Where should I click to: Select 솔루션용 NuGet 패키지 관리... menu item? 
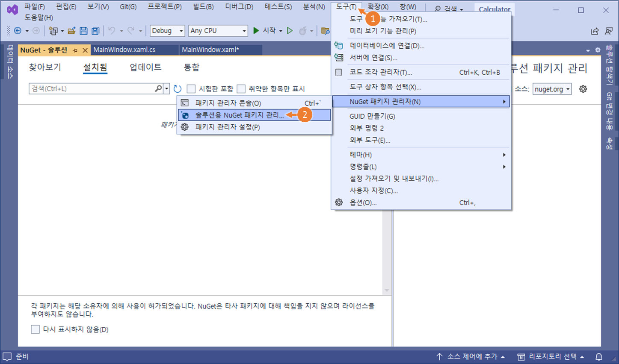[254, 115]
